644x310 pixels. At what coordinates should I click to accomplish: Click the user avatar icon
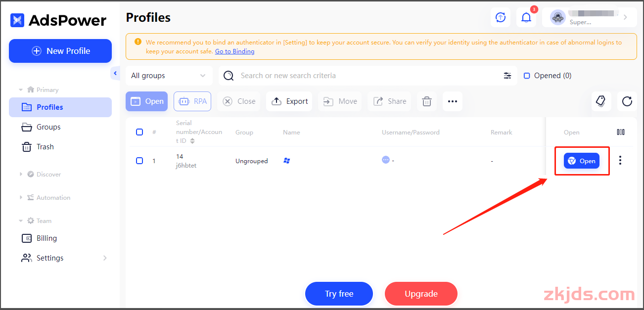(x=558, y=17)
